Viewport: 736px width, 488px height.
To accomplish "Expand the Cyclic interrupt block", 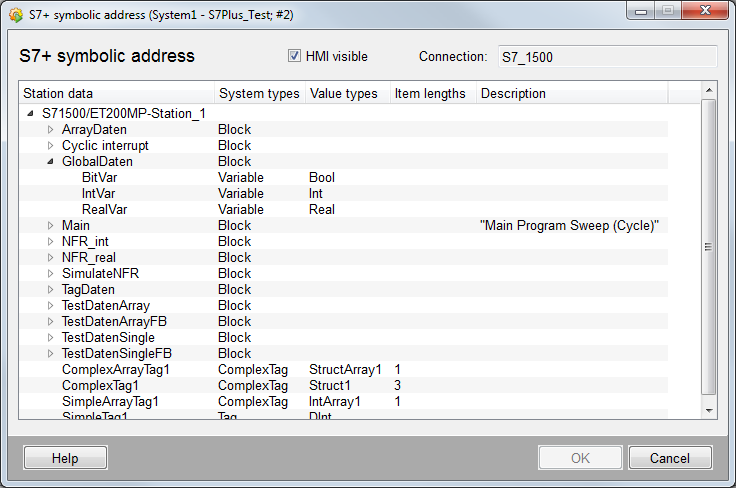I will [x=51, y=146].
